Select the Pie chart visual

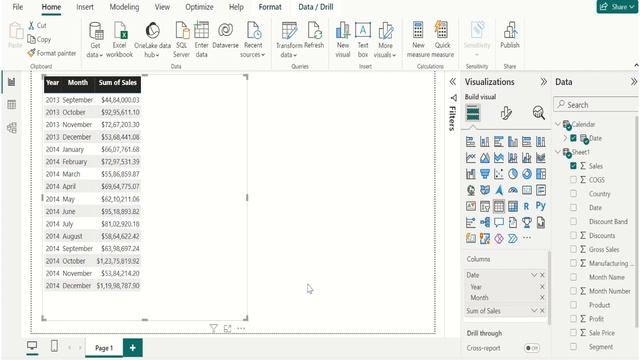[513, 174]
